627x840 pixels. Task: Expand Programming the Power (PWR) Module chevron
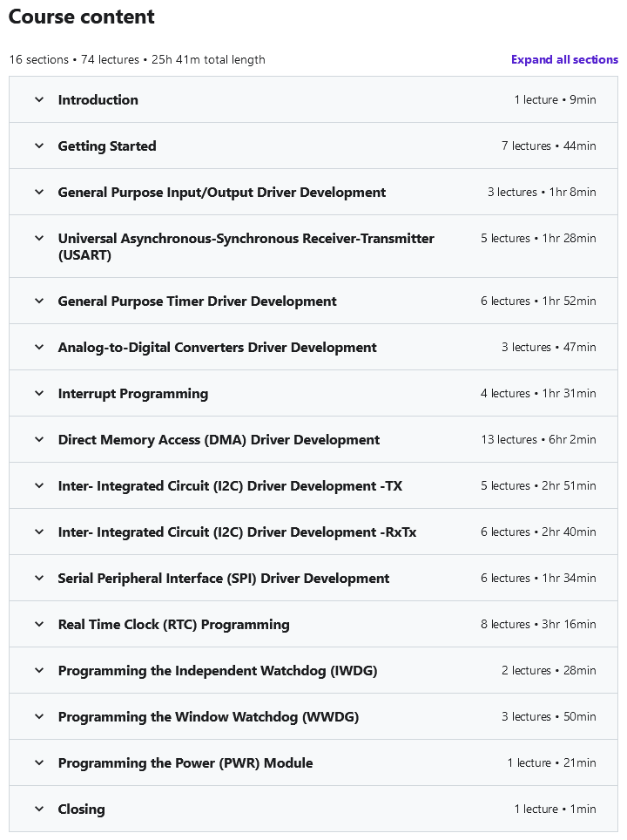[39, 762]
